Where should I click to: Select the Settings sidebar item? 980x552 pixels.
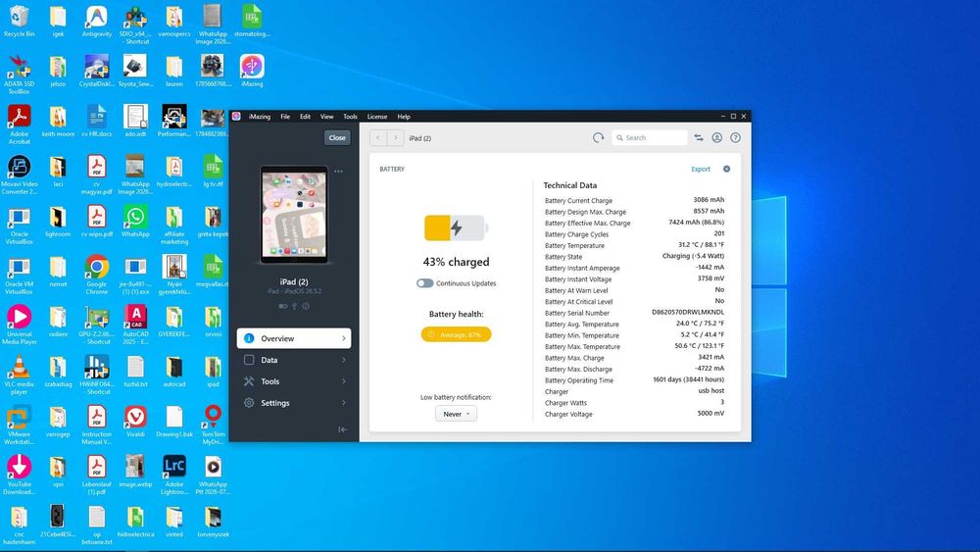[x=294, y=403]
